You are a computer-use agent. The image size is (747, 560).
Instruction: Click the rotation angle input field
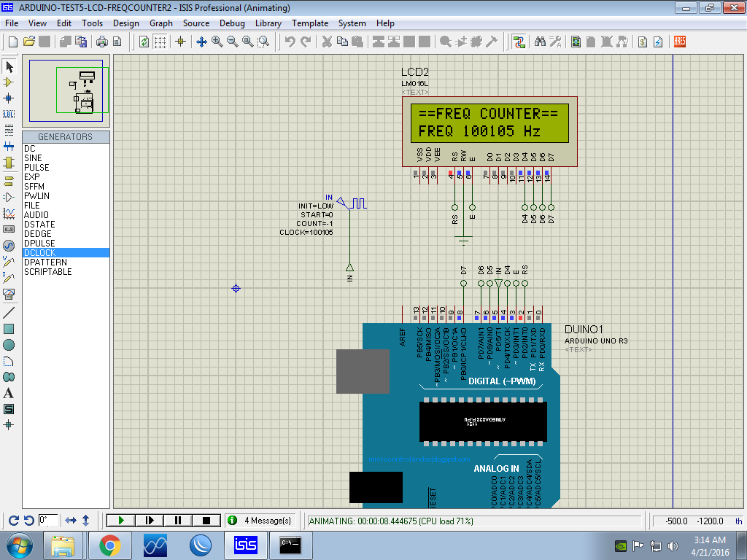[x=48, y=520]
